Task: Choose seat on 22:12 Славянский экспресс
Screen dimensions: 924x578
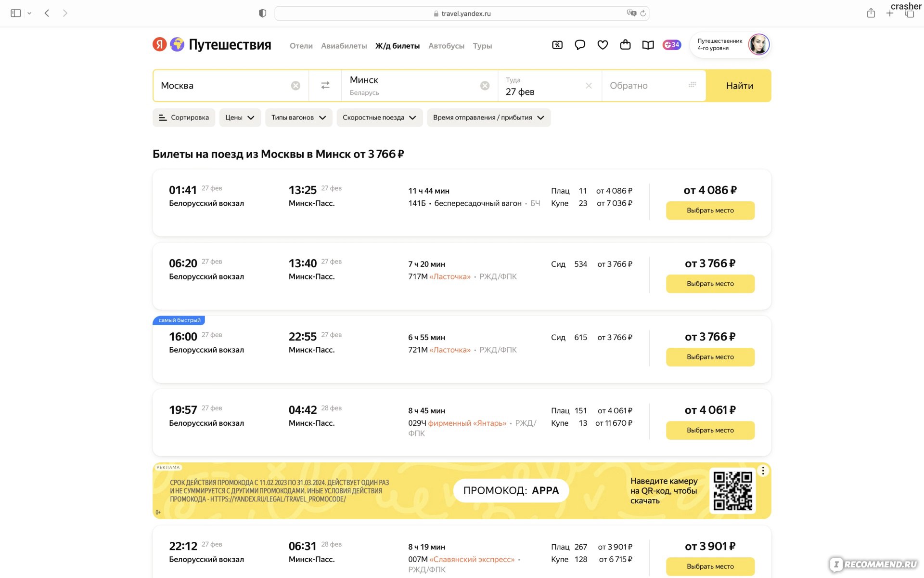Action: pyautogui.click(x=710, y=566)
